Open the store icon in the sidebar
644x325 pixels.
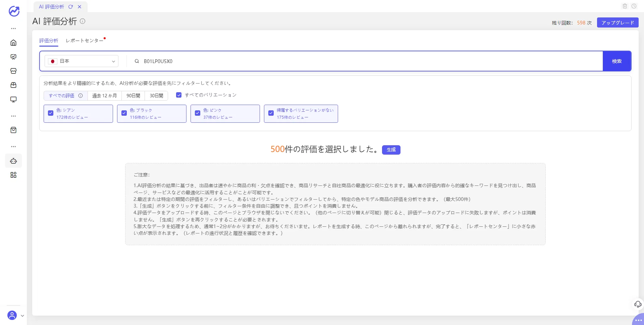click(x=13, y=71)
